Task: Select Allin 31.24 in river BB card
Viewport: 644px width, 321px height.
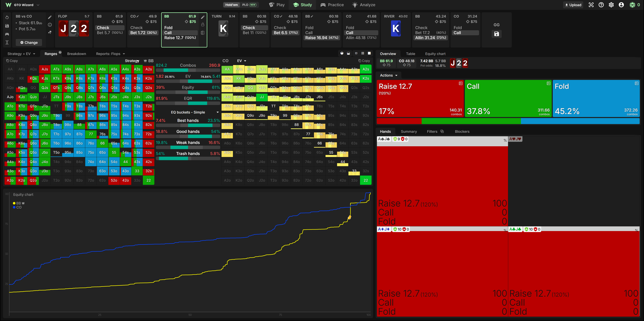Action: pyautogui.click(x=431, y=38)
